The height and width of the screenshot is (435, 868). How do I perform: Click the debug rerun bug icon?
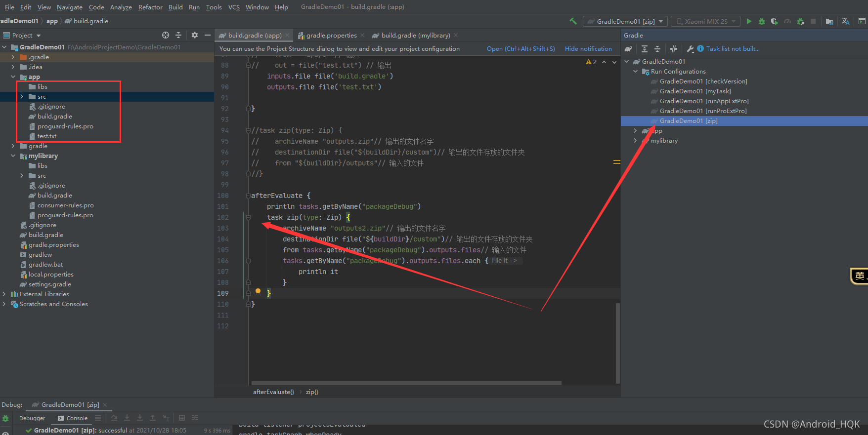pyautogui.click(x=5, y=418)
